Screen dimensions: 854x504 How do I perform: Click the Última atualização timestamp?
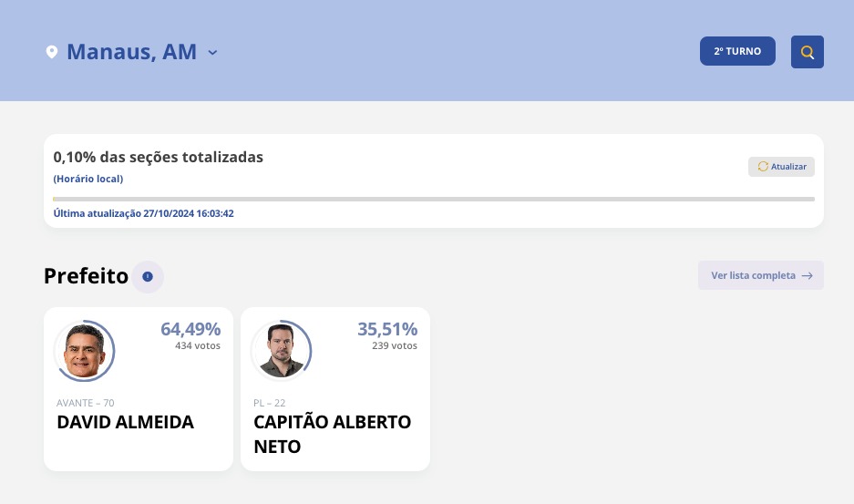(x=144, y=213)
